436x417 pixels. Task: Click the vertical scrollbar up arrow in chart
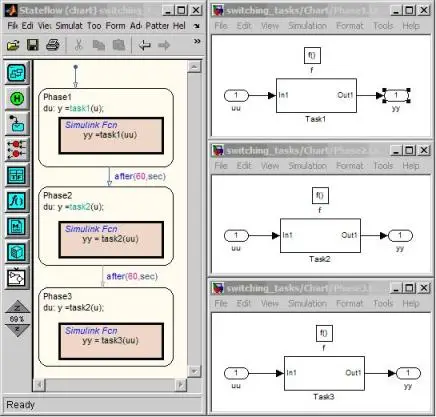click(194, 67)
